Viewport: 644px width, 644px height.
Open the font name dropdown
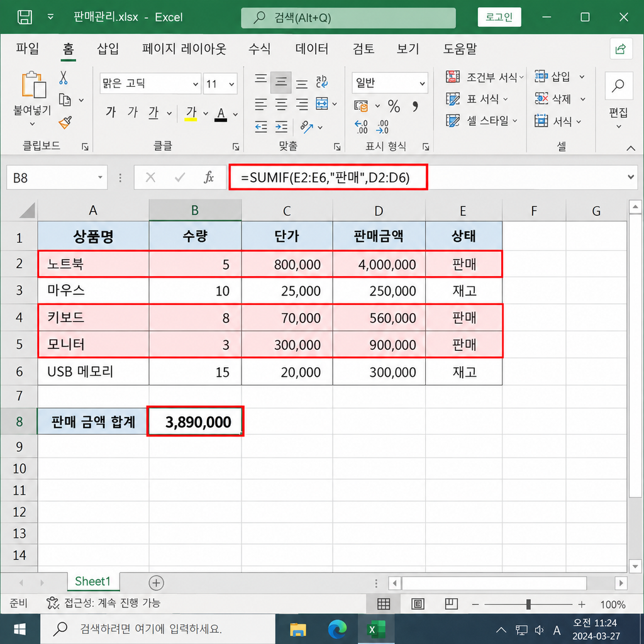click(x=196, y=84)
